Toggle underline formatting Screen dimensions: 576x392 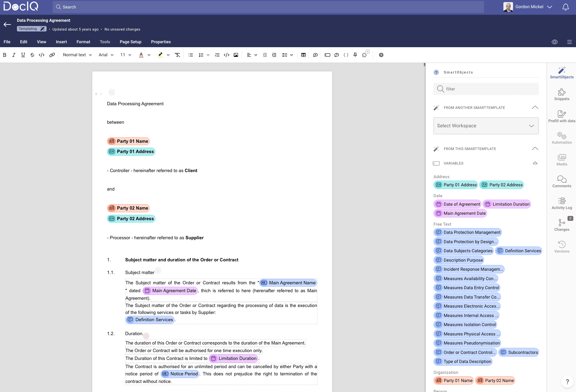click(23, 55)
